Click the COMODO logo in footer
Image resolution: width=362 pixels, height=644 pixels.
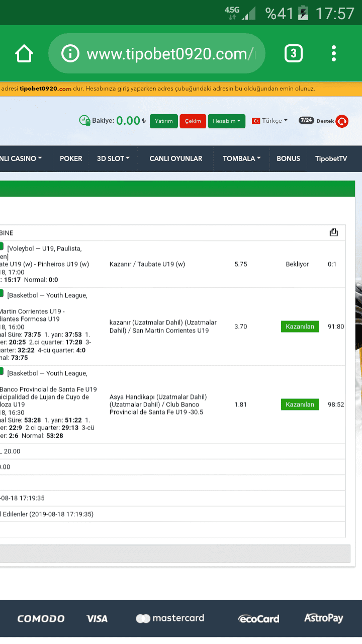coord(41,618)
